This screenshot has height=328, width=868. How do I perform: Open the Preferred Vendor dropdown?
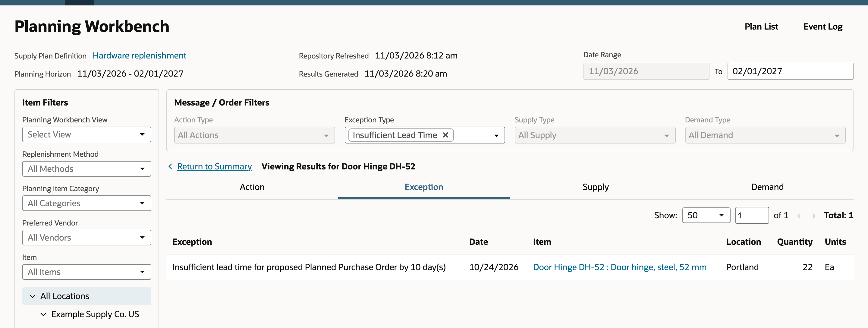(86, 238)
